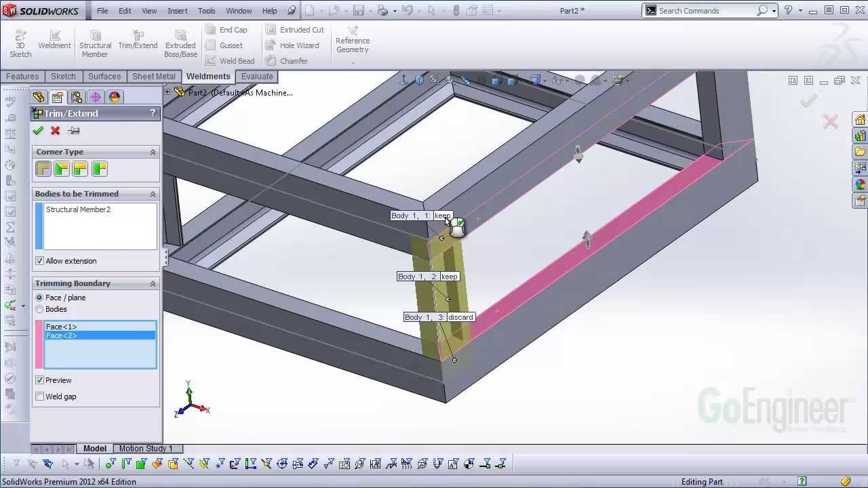Open the File menu
The height and width of the screenshot is (488, 868).
(x=102, y=11)
